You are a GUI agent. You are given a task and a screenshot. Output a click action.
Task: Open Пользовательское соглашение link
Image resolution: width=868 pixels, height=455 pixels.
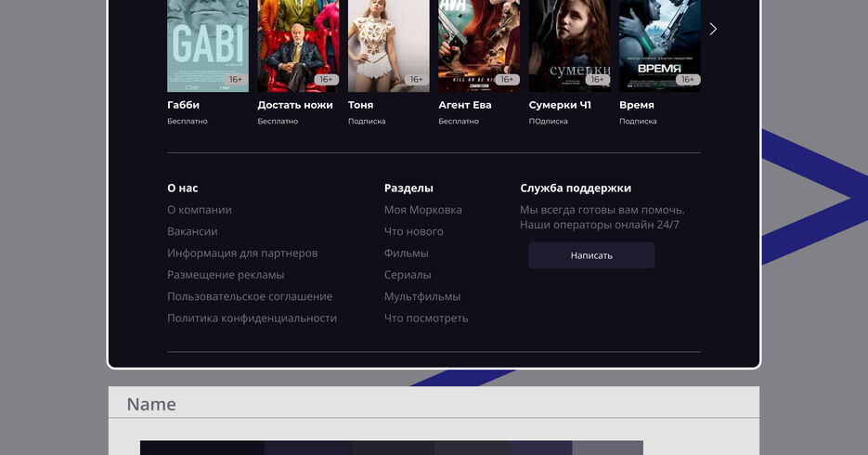250,296
